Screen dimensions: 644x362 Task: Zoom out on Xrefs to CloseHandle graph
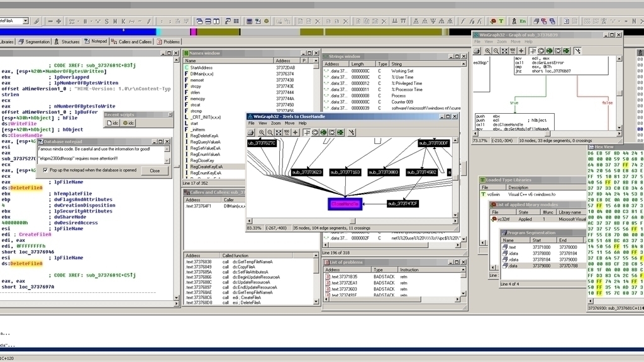[270, 133]
